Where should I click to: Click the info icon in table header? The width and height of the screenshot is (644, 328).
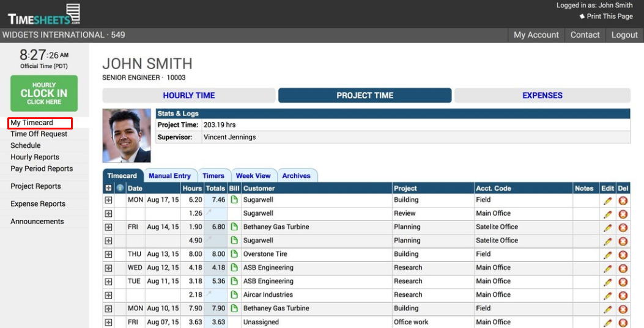tap(120, 188)
